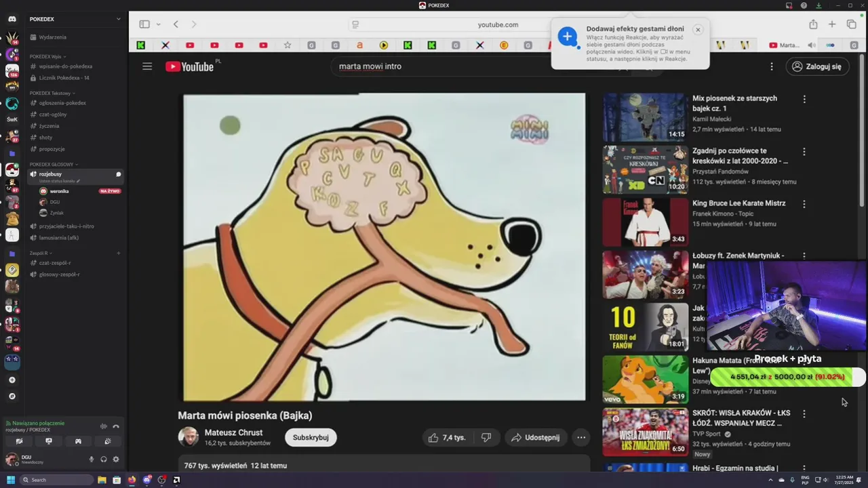The height and width of the screenshot is (488, 868).
Task: Like the video with 7,4 tys.
Action: click(x=447, y=437)
